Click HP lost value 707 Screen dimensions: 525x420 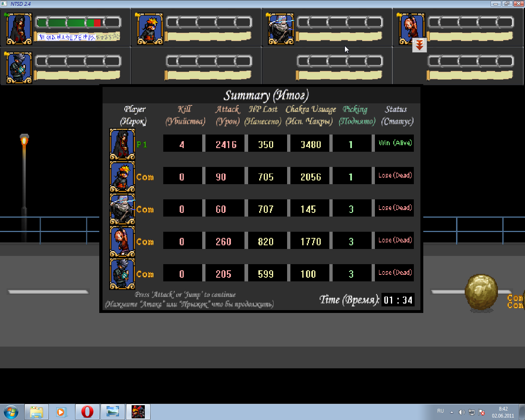pos(266,209)
